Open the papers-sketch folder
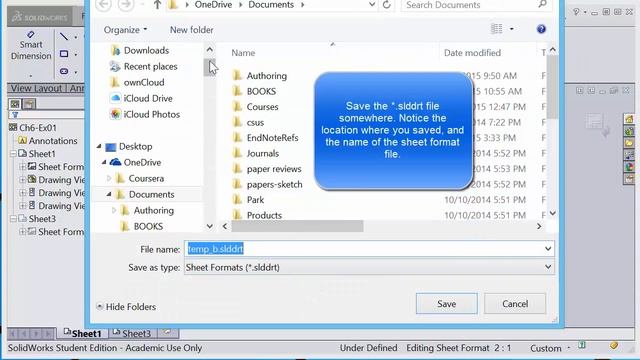Image resolution: width=640 pixels, height=360 pixels. [x=267, y=184]
